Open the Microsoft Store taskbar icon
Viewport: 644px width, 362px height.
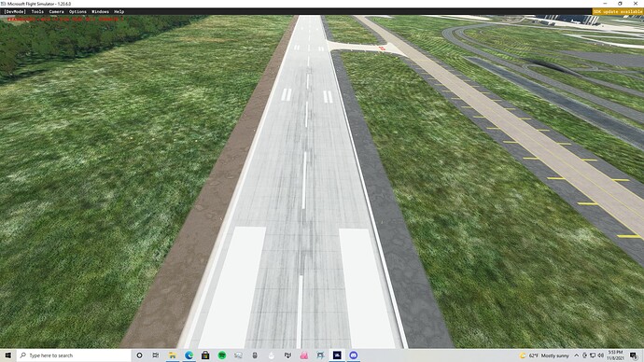[205, 355]
